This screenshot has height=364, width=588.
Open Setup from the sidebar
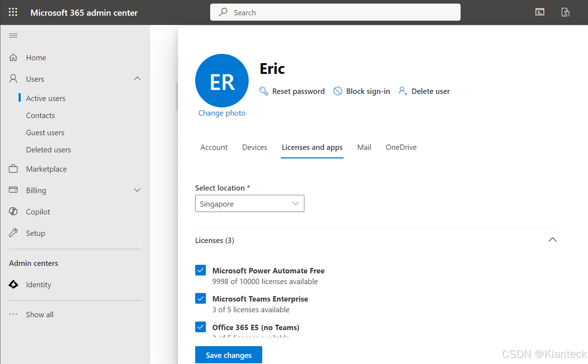(35, 233)
